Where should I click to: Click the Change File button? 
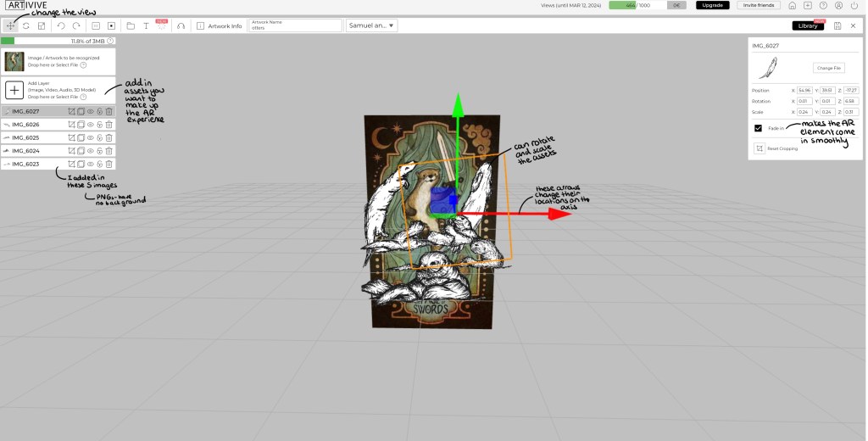click(x=827, y=68)
